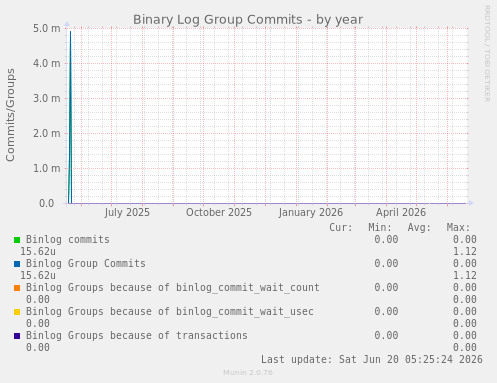
Task: Click the green Binlog commits legend swatch
Action: click(17, 240)
